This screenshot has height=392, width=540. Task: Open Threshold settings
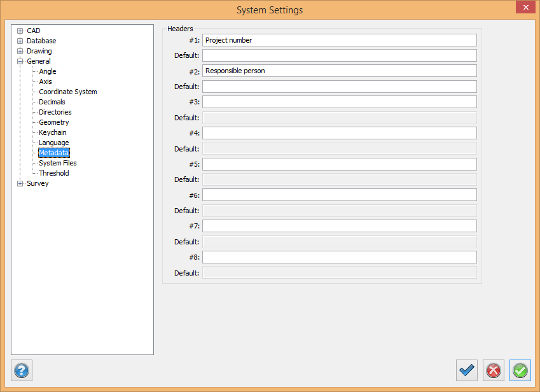coord(53,173)
